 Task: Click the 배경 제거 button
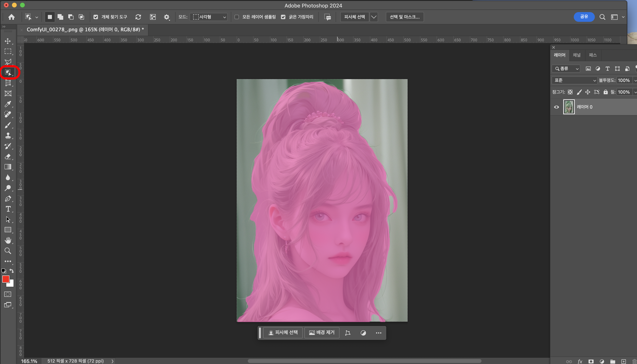point(322,333)
